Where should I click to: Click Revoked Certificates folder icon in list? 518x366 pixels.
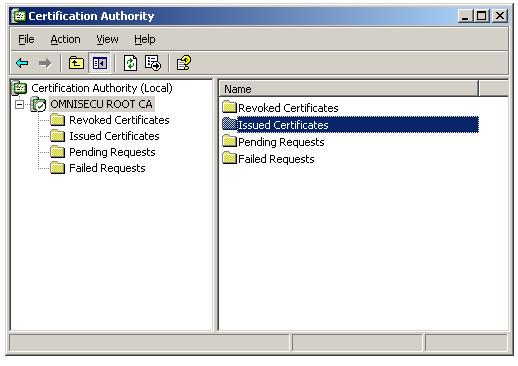pos(229,107)
